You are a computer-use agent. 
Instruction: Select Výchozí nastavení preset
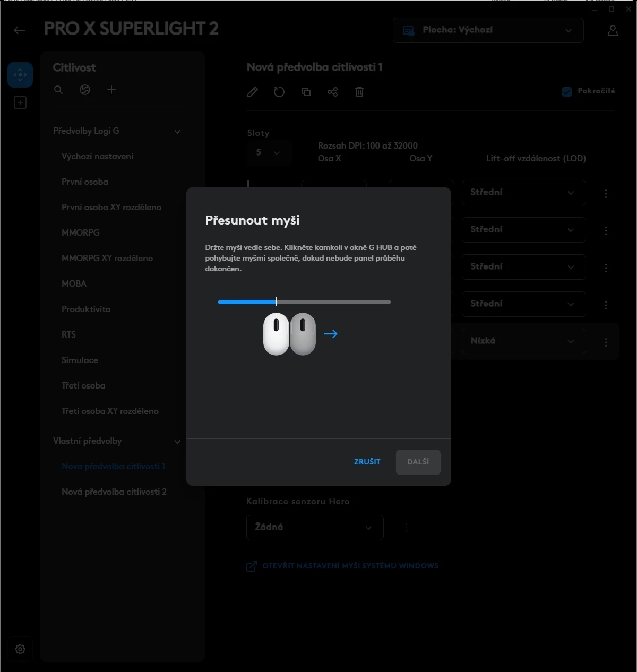pyautogui.click(x=97, y=156)
